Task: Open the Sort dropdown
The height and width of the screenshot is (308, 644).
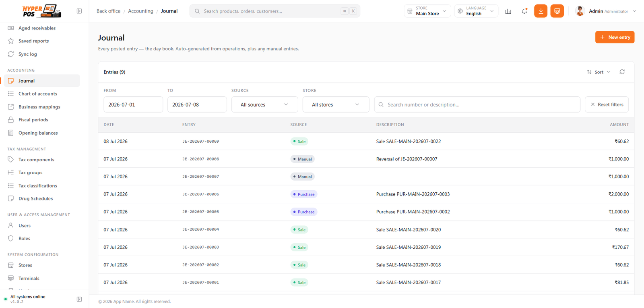Action: 599,72
